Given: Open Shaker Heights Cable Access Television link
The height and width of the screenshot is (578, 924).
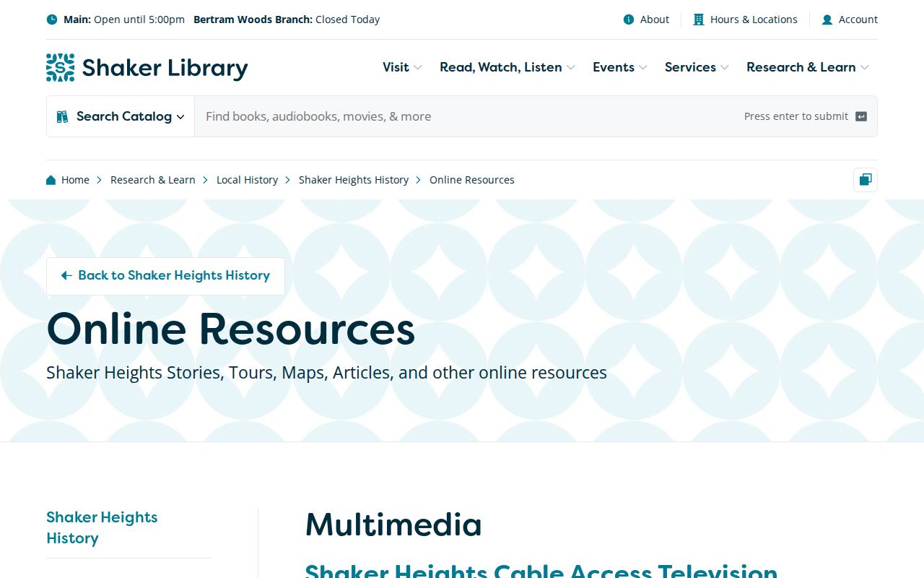Looking at the screenshot, I should pyautogui.click(x=541, y=571).
